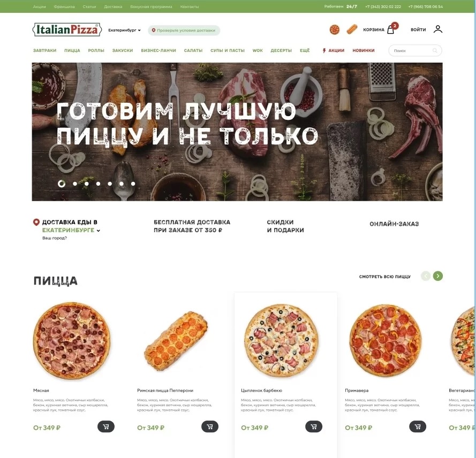
Task: Add Мясная pizza to cart
Action: (x=106, y=426)
